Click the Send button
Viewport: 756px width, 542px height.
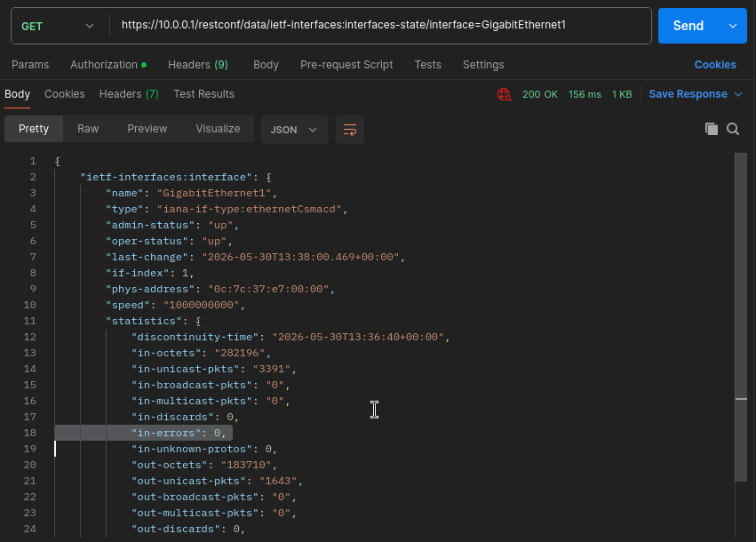(688, 26)
